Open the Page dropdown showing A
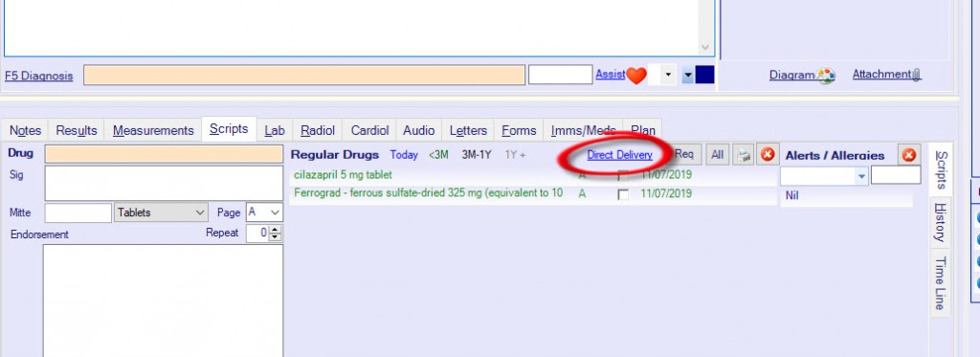Viewport: 980px width, 357px height. [x=264, y=212]
